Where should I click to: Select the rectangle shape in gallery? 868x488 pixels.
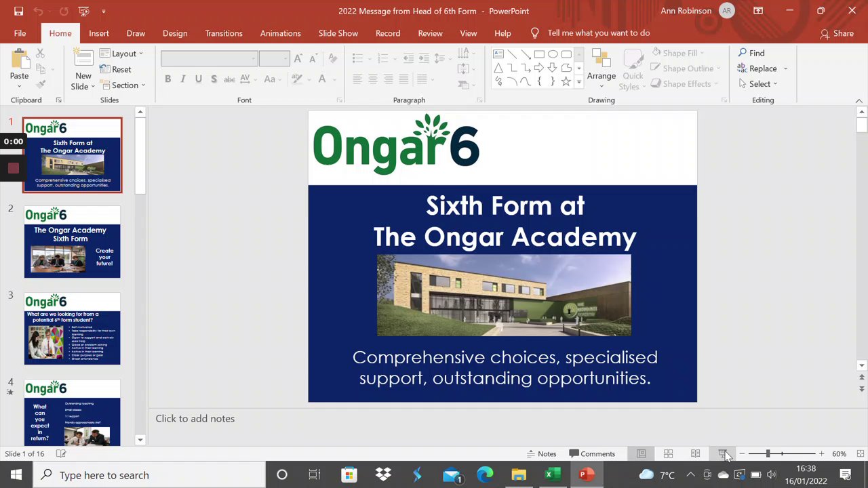pos(539,54)
